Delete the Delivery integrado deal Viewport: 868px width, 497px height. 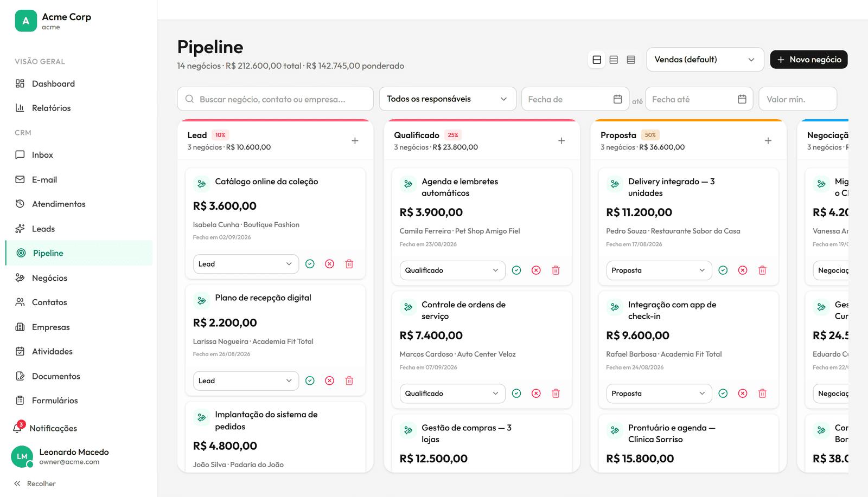pos(763,270)
